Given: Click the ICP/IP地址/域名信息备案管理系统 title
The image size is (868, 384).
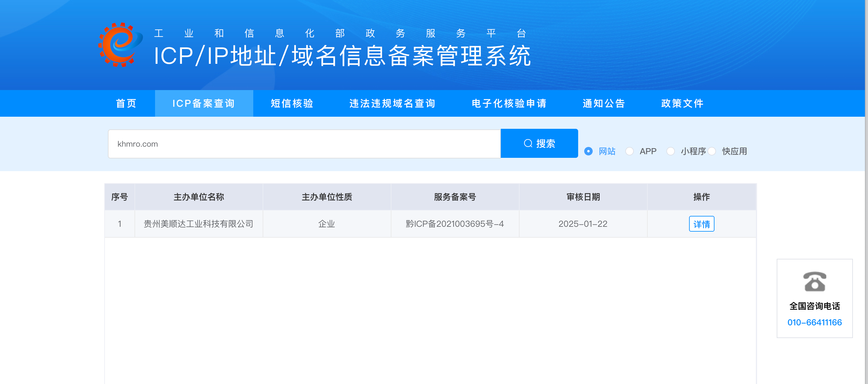Looking at the screenshot, I should click(342, 56).
